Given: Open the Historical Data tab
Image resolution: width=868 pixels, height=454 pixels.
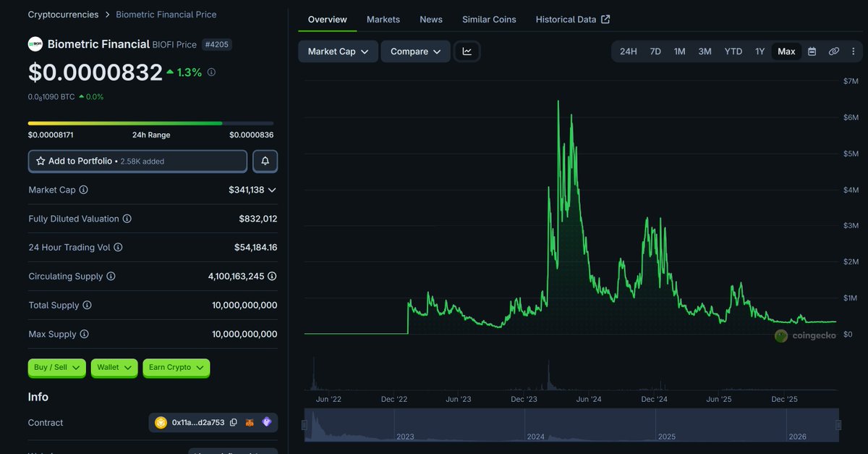Looking at the screenshot, I should tap(573, 20).
